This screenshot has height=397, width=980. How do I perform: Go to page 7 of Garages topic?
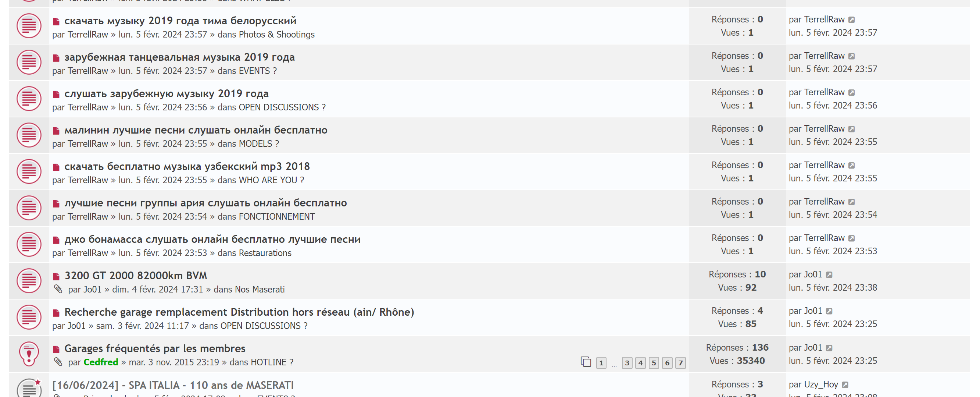[681, 363]
